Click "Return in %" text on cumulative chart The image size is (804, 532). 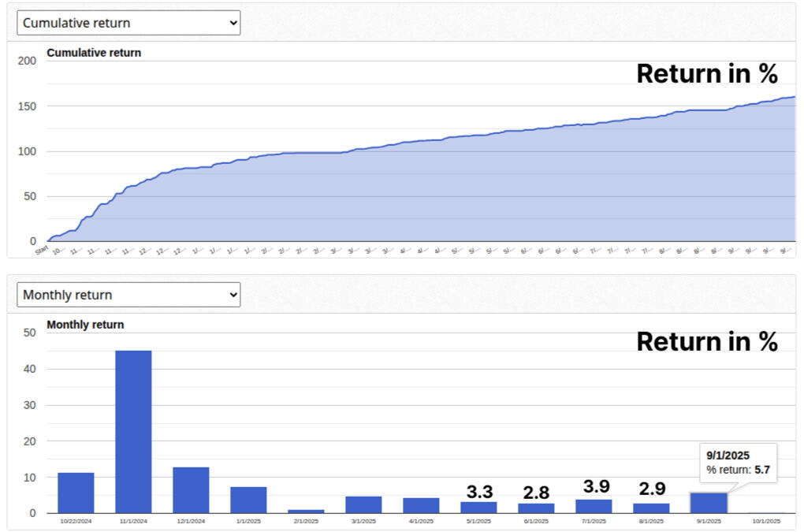coord(707,74)
